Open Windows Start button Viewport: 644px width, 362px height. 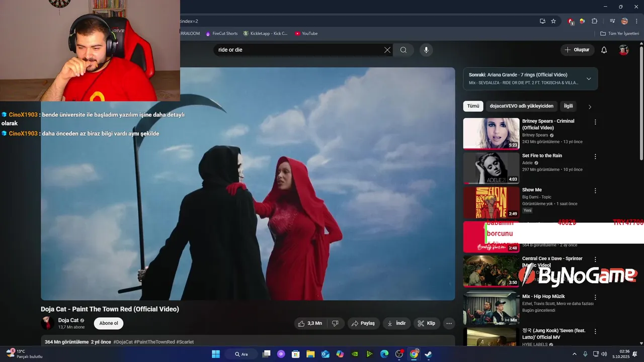pos(216,354)
